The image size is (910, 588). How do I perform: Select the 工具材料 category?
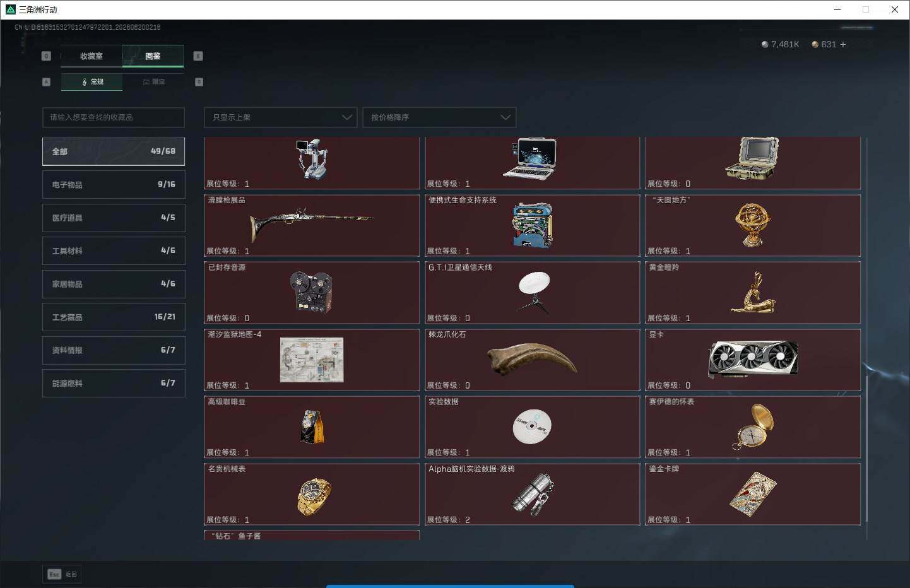click(114, 251)
